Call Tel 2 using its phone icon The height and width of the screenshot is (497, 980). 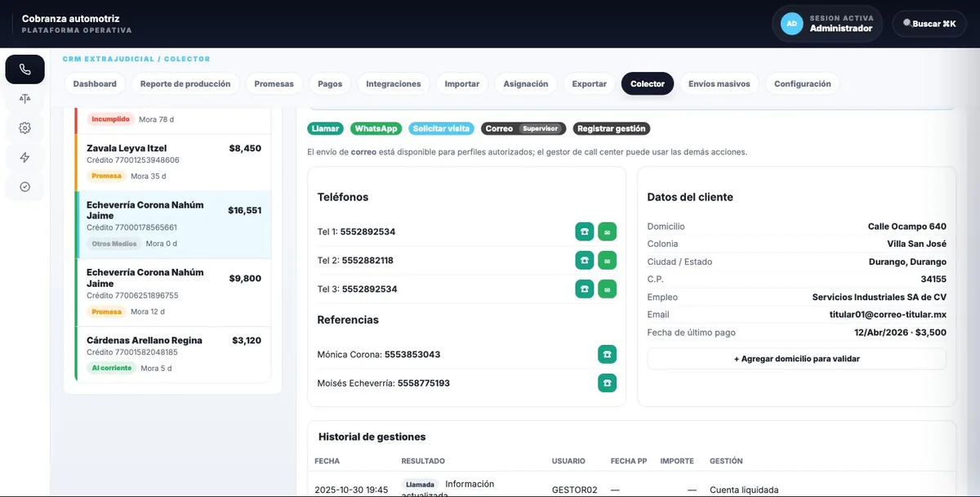(x=584, y=260)
